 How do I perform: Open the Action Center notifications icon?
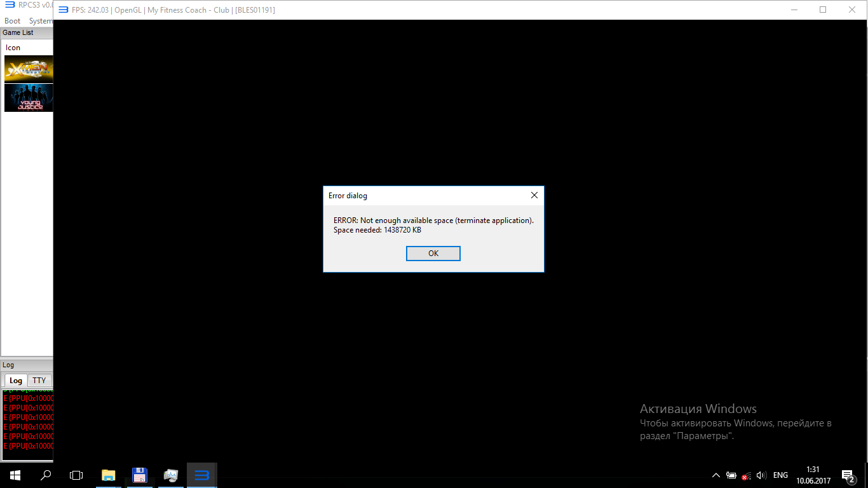tap(848, 475)
